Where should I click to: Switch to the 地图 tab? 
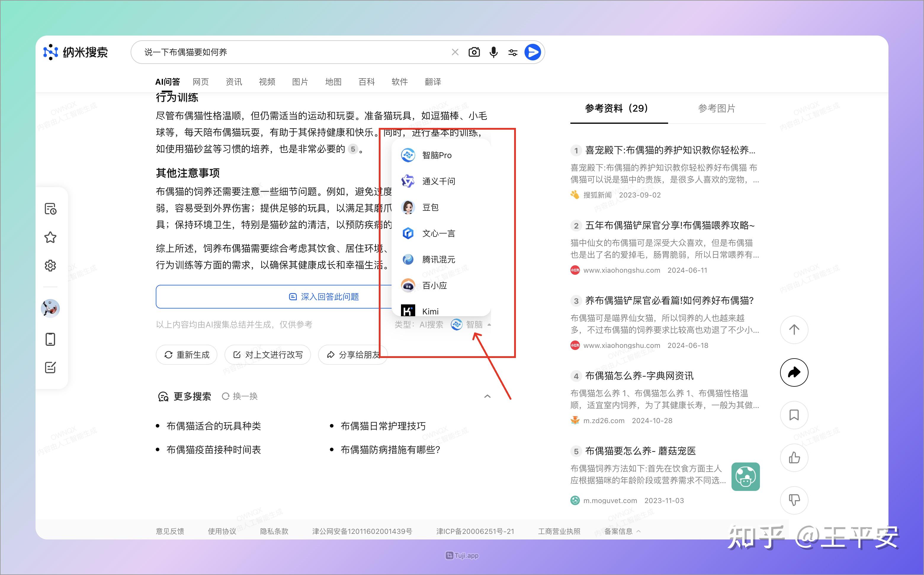[333, 82]
